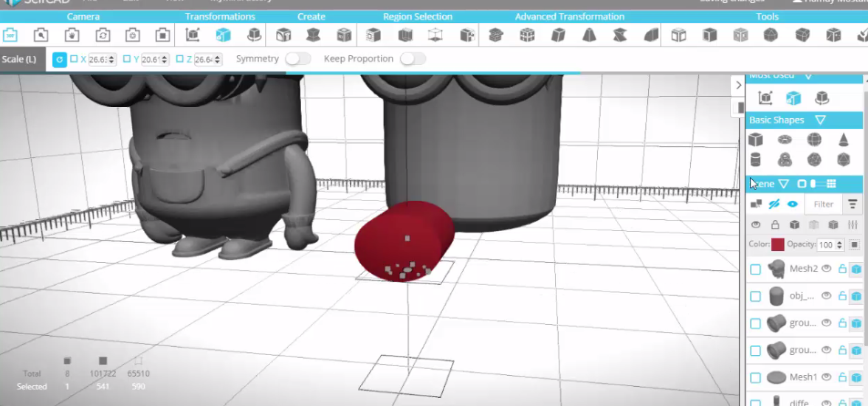Adjust the Opacity value stepper

(839, 245)
